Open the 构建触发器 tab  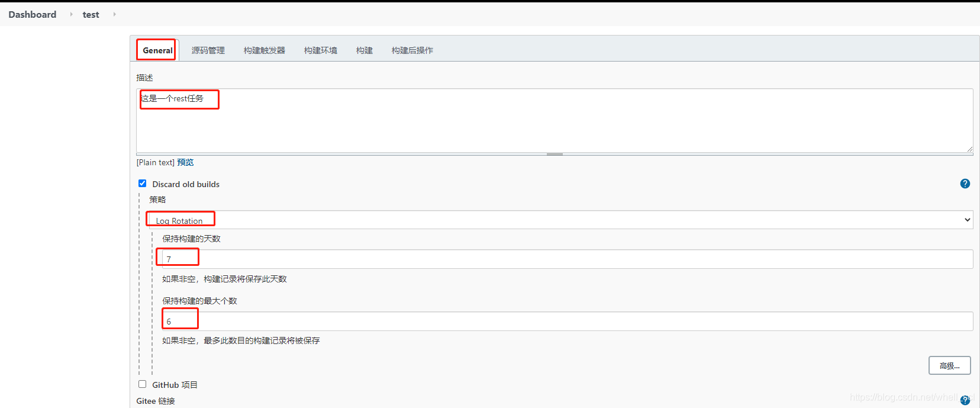(x=265, y=50)
